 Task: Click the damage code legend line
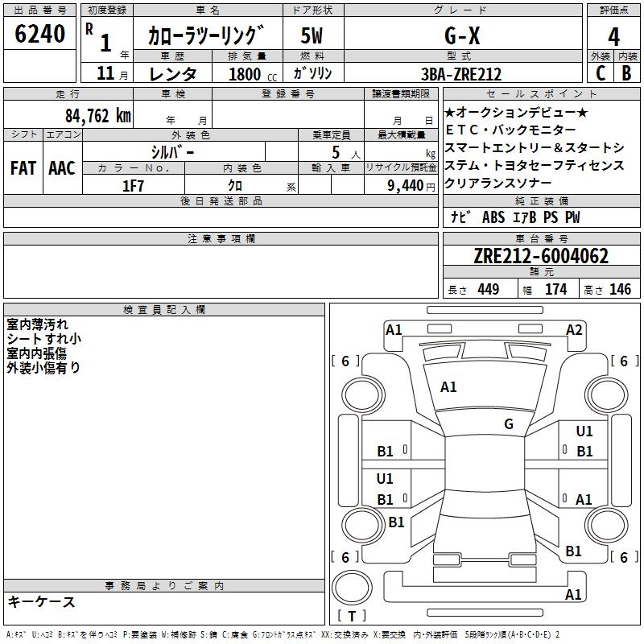point(283,634)
